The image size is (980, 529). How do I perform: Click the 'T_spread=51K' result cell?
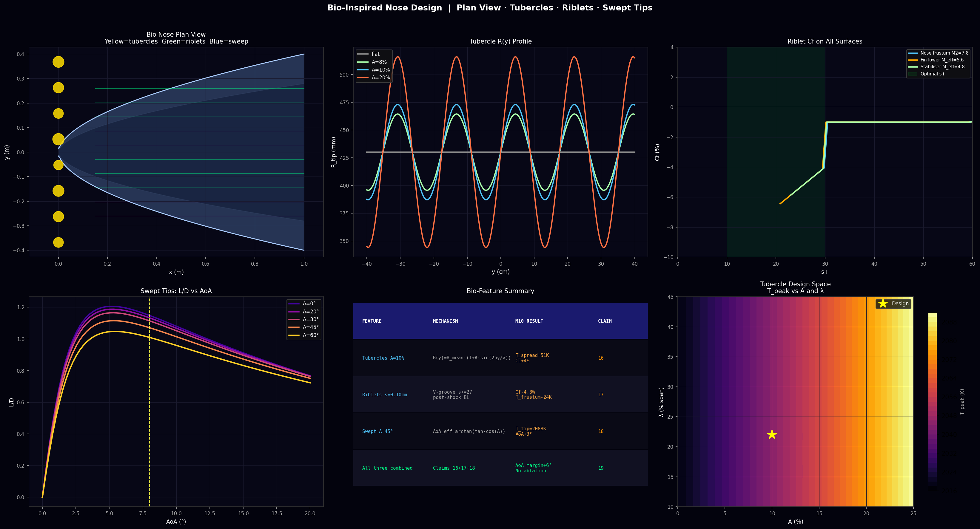[x=532, y=358]
